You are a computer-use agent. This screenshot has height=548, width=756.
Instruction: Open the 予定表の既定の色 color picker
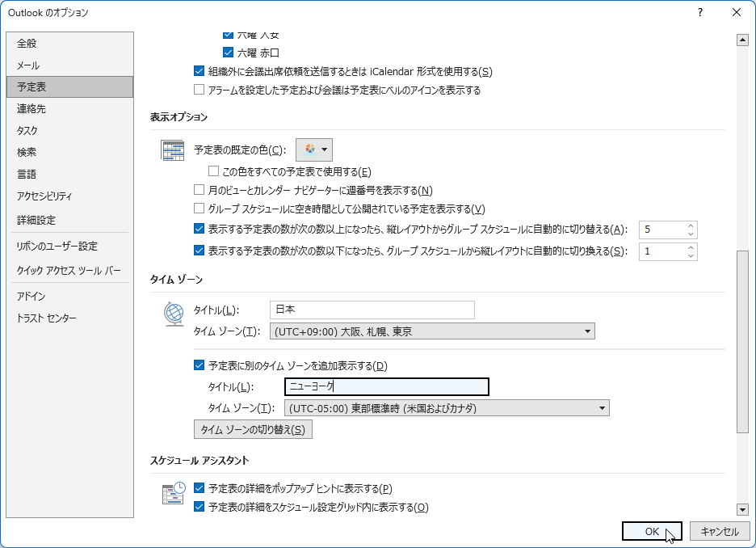coord(314,150)
